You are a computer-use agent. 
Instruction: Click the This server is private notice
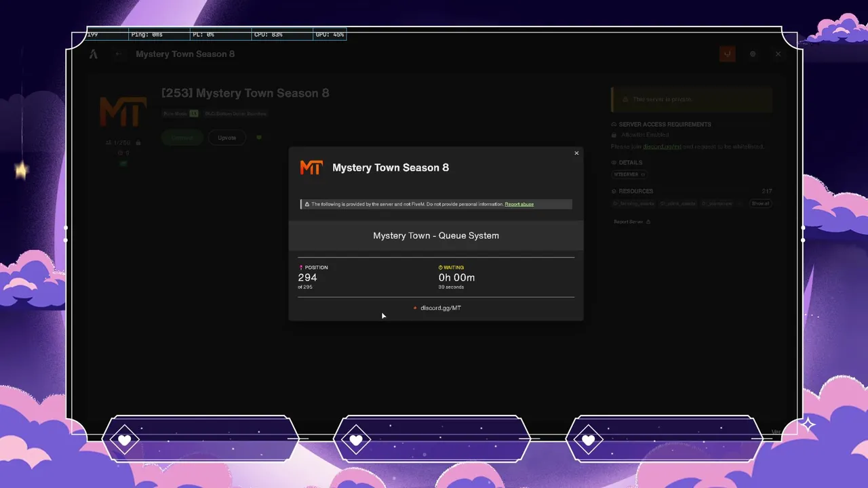pyautogui.click(x=692, y=100)
